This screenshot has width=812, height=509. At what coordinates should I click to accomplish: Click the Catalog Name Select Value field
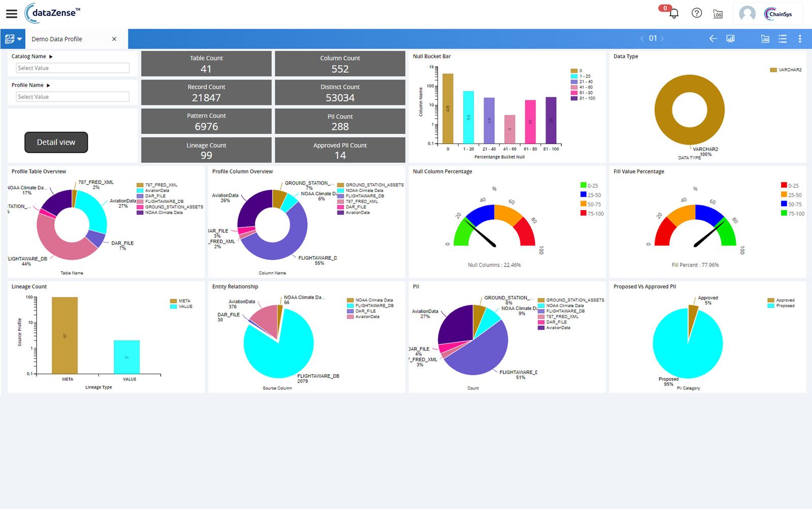coord(72,68)
